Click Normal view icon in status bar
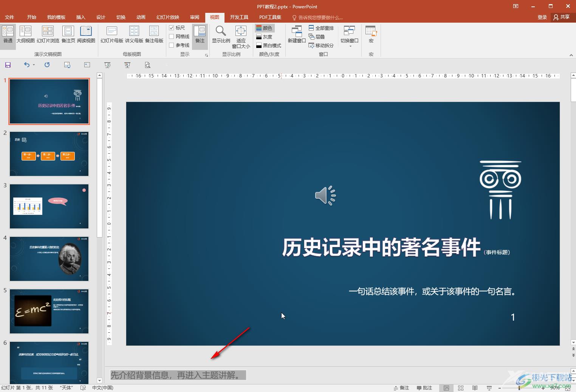Screen dimensions: 576x392 [446, 388]
